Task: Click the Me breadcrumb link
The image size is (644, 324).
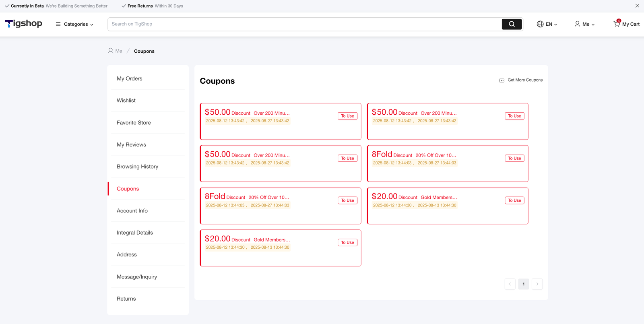Action: point(118,51)
